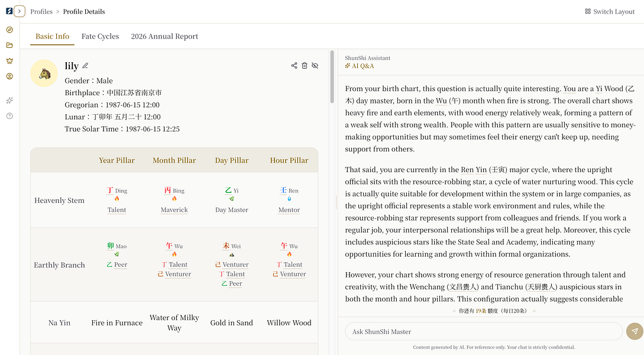The image size is (644, 355).
Task: Click Fire in Furnace Na Yin cell
Action: point(116,323)
